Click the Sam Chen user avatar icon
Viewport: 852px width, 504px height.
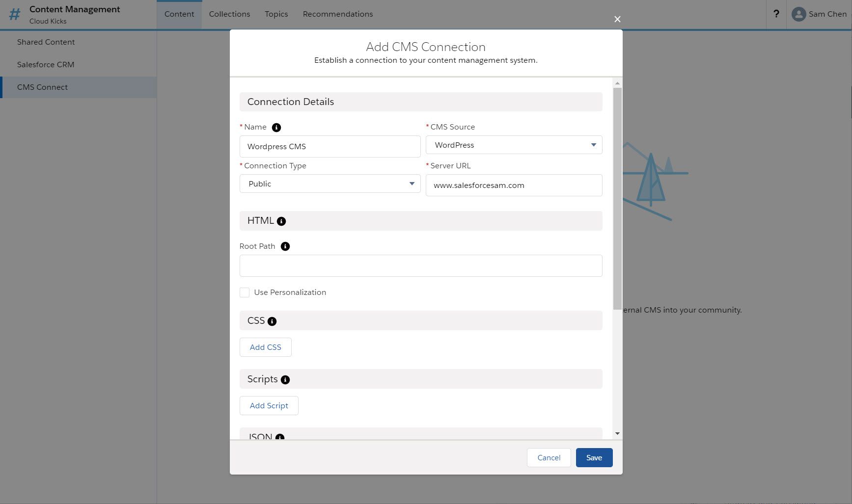[x=799, y=14]
